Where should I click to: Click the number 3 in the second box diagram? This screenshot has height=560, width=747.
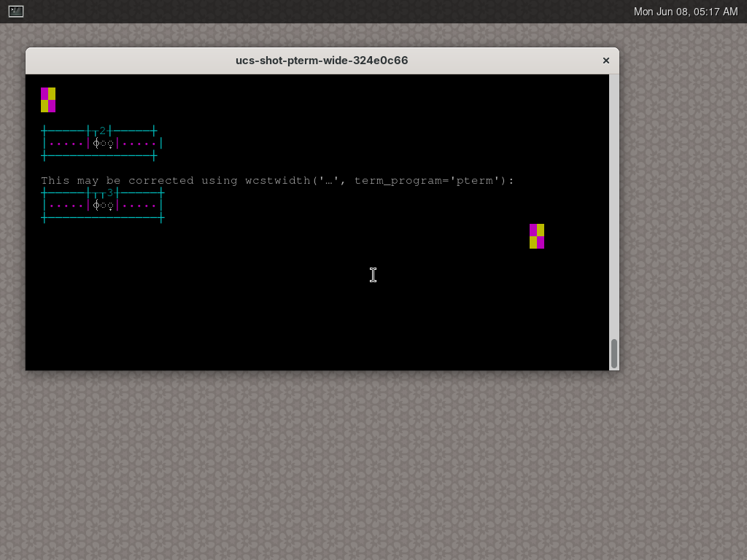click(110, 192)
